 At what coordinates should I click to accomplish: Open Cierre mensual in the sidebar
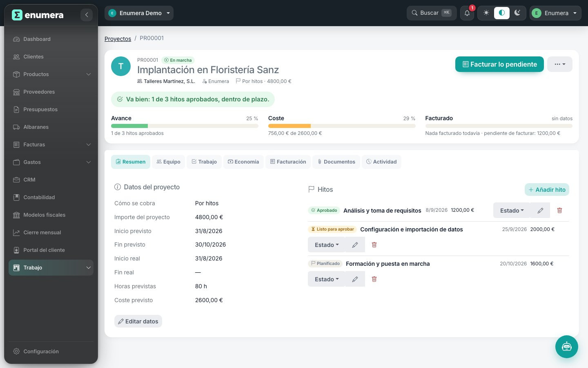[x=51, y=233]
